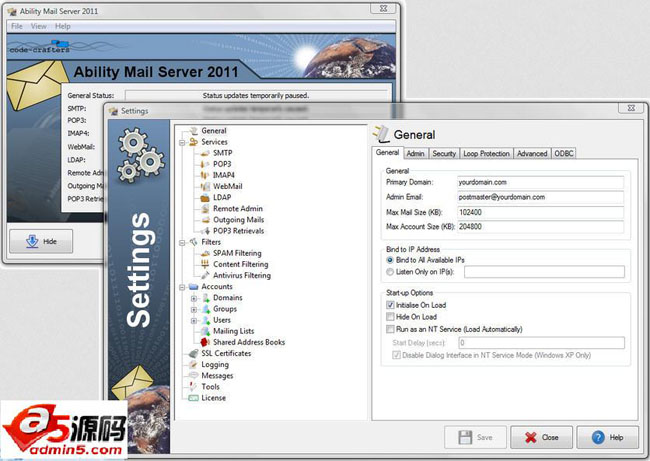
Task: Select the SPAM Filtering icon
Action: click(x=205, y=253)
